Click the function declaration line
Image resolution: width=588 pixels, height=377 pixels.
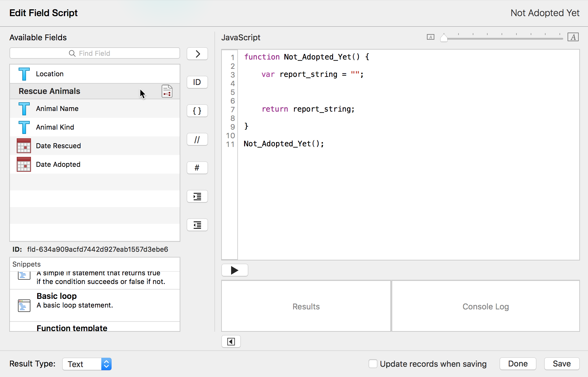click(307, 57)
